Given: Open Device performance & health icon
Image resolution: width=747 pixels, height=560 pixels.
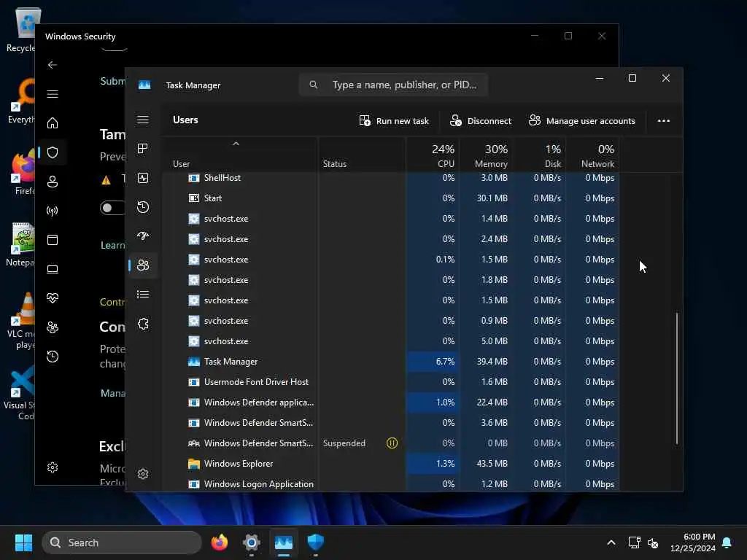Looking at the screenshot, I should (x=53, y=298).
